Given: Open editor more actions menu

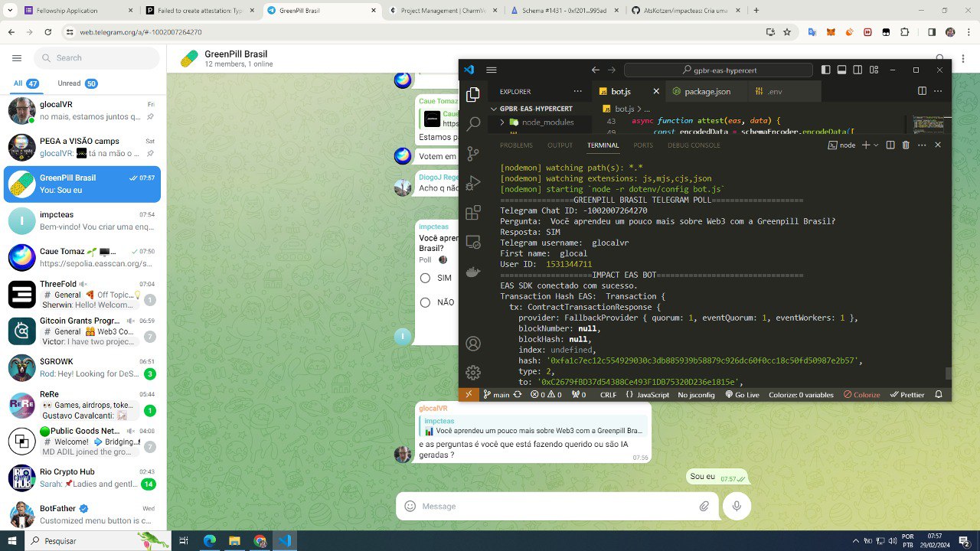Looking at the screenshot, I should (938, 91).
